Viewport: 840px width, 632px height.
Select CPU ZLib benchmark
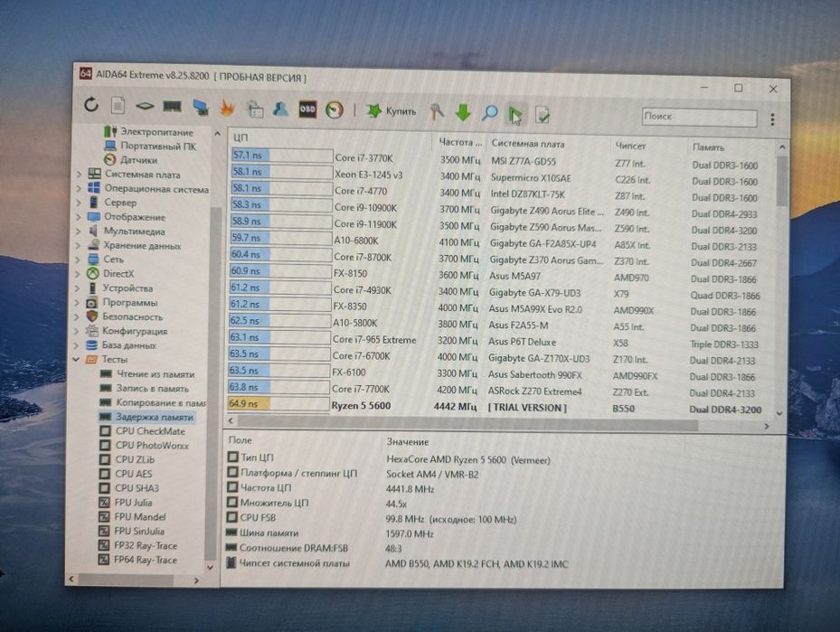[x=127, y=459]
